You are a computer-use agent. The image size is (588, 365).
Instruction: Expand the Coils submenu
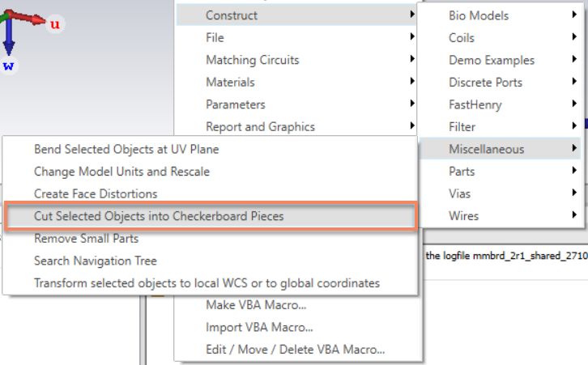501,38
